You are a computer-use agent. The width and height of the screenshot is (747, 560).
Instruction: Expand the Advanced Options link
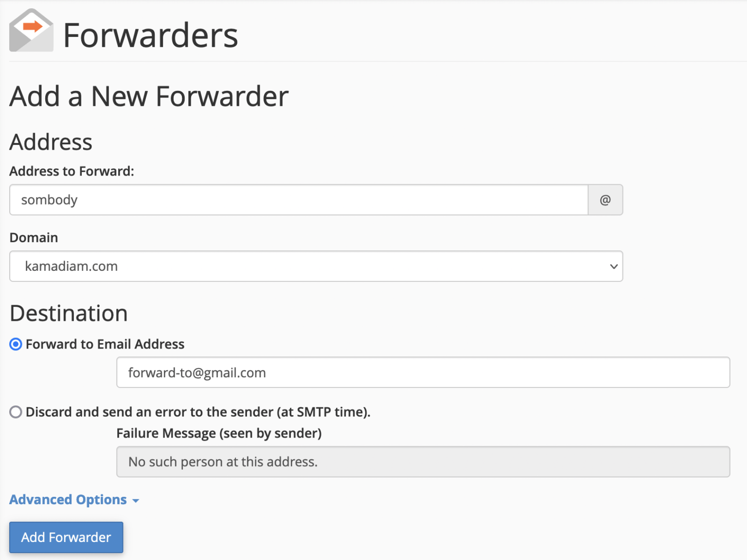pos(68,500)
